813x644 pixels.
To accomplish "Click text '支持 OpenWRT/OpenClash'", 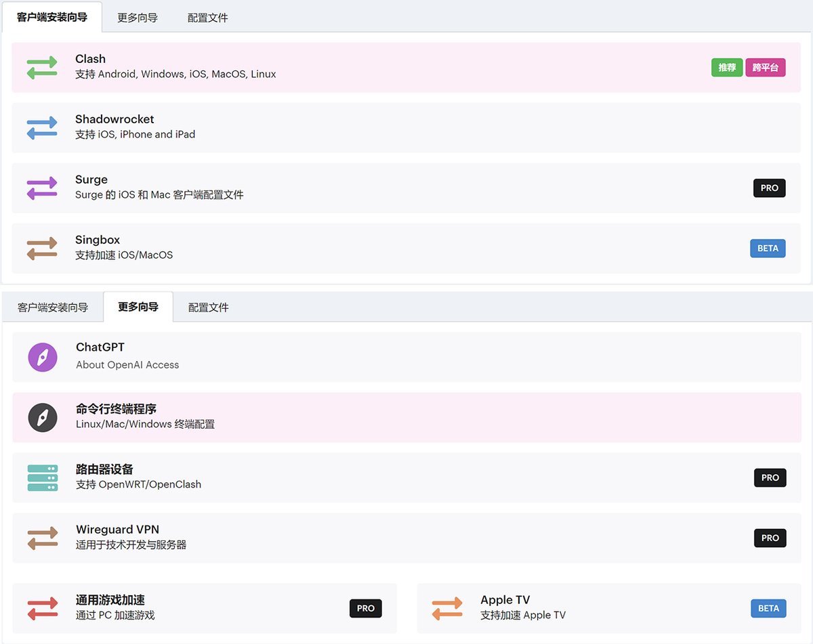I will click(x=139, y=484).
